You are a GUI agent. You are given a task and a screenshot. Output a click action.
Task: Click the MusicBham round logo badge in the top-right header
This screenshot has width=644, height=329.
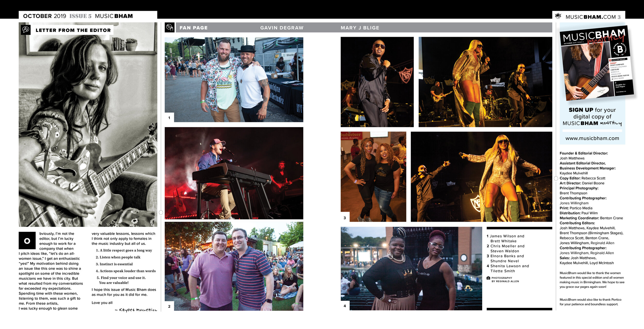pos(558,16)
